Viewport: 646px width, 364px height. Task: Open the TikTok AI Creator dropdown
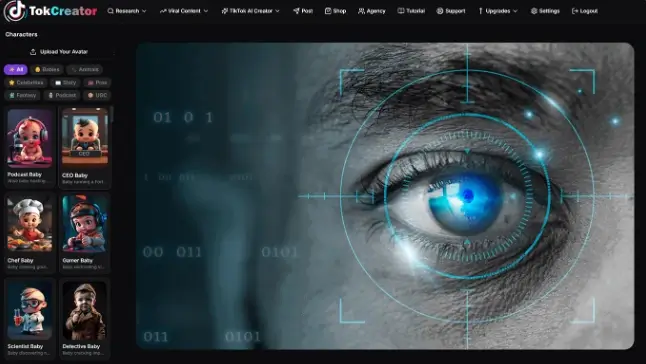250,11
